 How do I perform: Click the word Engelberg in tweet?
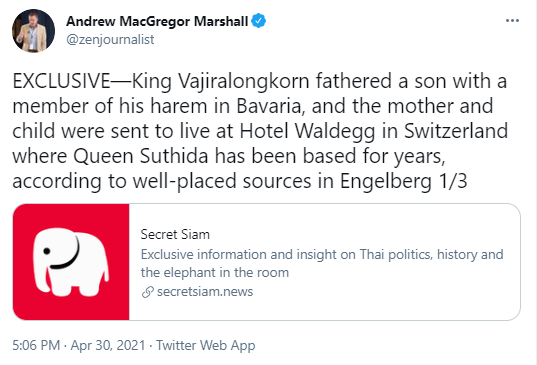(x=386, y=182)
